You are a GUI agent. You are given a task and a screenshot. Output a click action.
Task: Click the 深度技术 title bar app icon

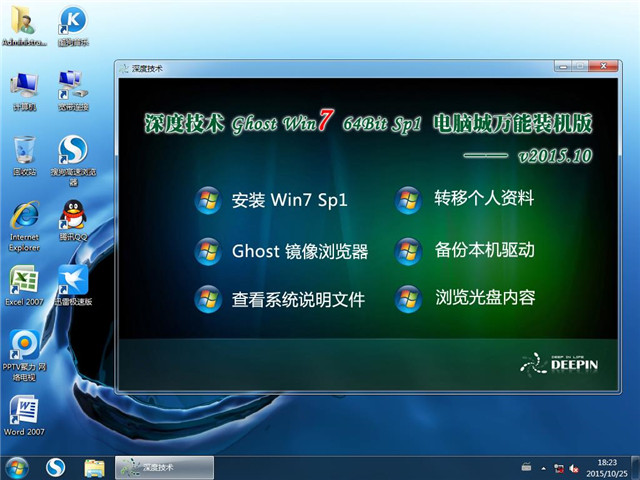(124, 69)
